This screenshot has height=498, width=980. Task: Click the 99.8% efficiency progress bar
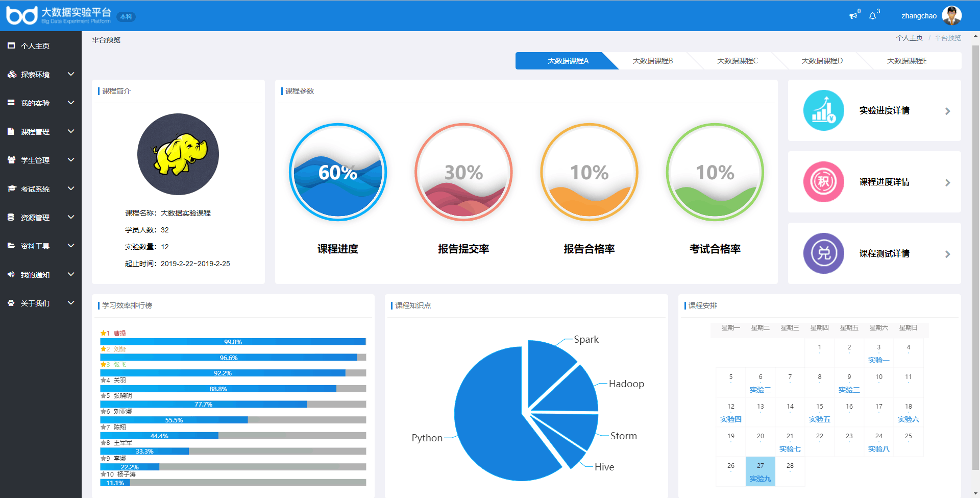tap(233, 342)
